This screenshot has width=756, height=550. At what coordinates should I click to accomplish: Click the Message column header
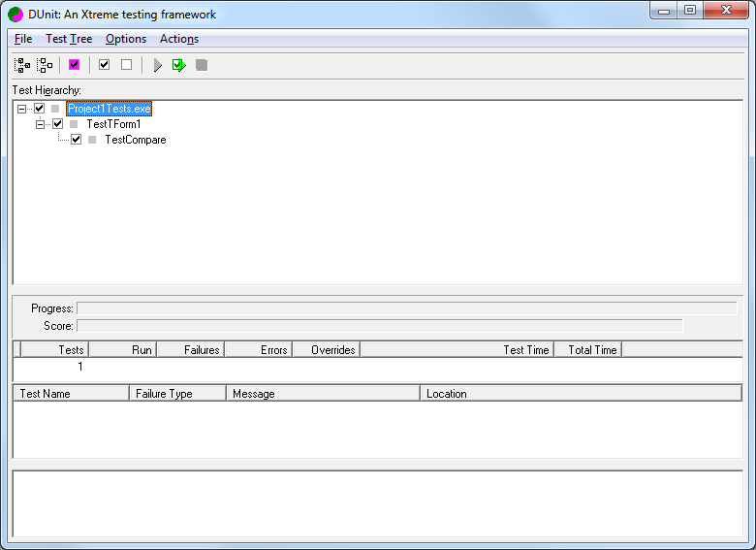[x=324, y=394]
